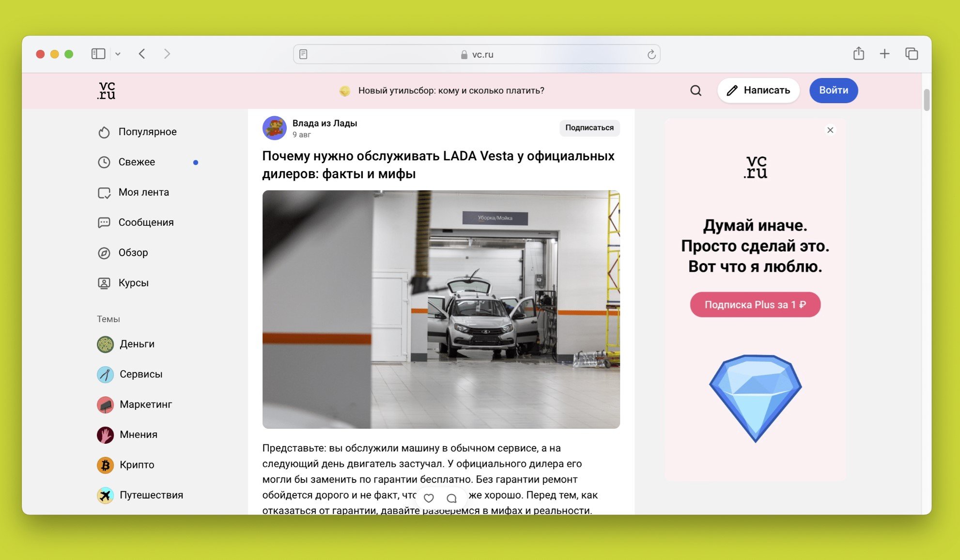Click the page vertical scrollbar thumb
Viewport: 960px width, 560px height.
coord(927,100)
